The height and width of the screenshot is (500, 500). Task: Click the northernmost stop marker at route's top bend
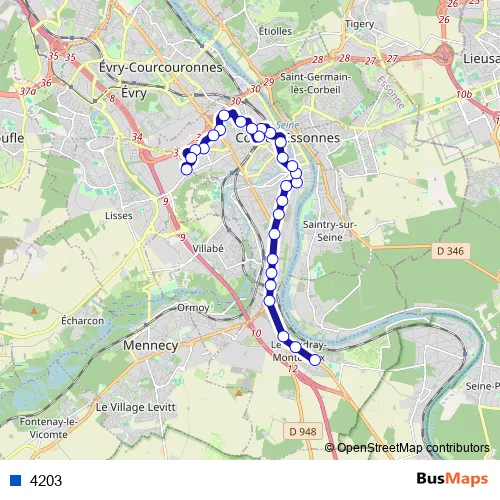224,116
